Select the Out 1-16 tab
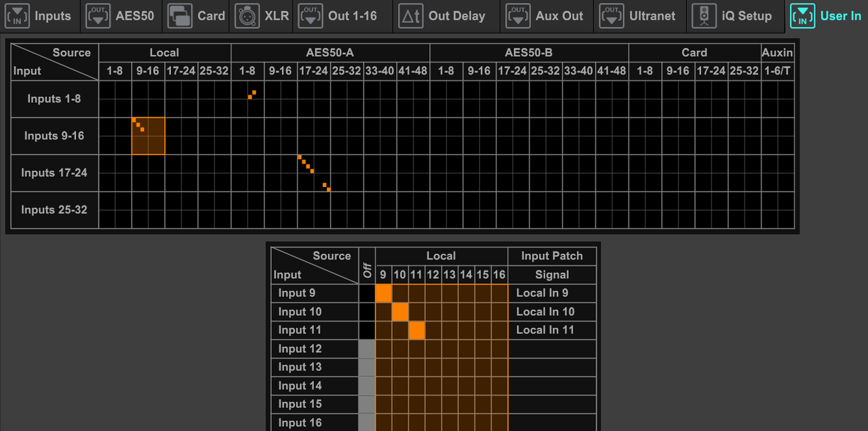 coord(343,16)
